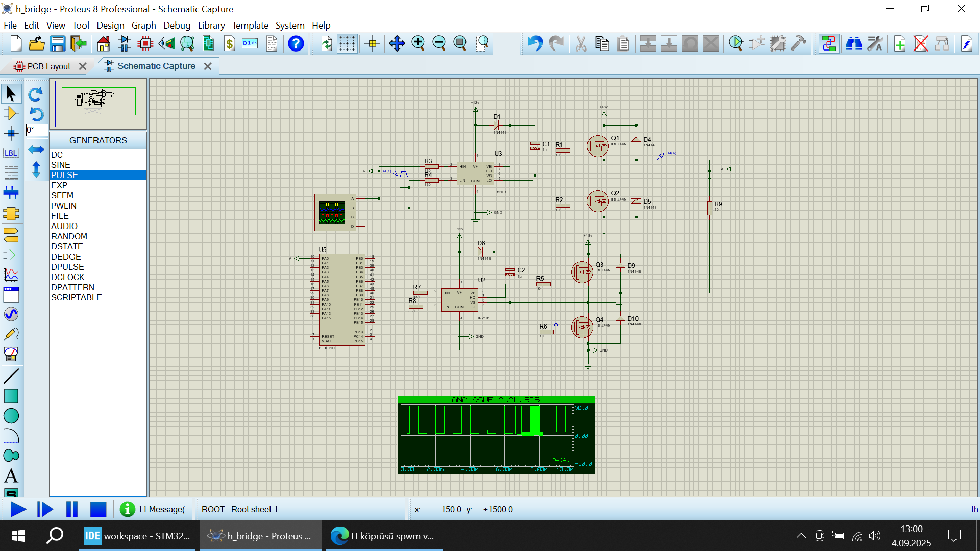The image size is (980, 551).
Task: Click the Step simulation button
Action: point(45,509)
